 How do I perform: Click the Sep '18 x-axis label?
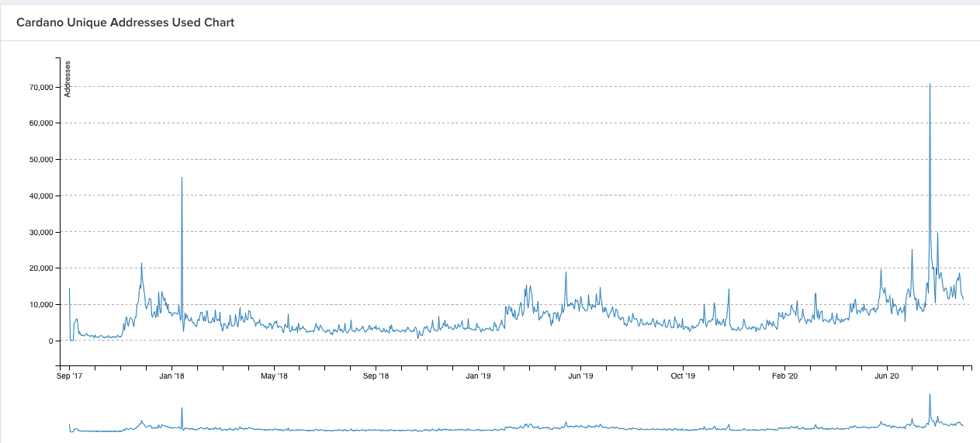click(376, 376)
